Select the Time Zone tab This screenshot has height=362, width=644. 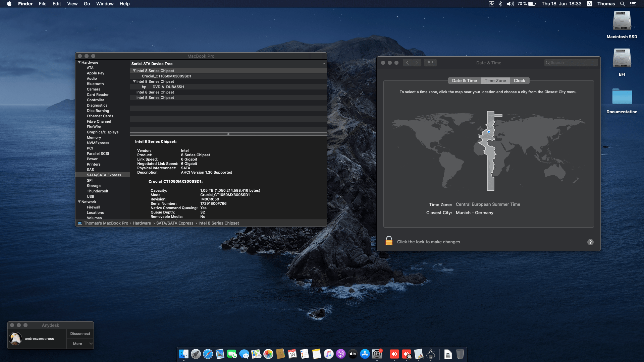(495, 81)
